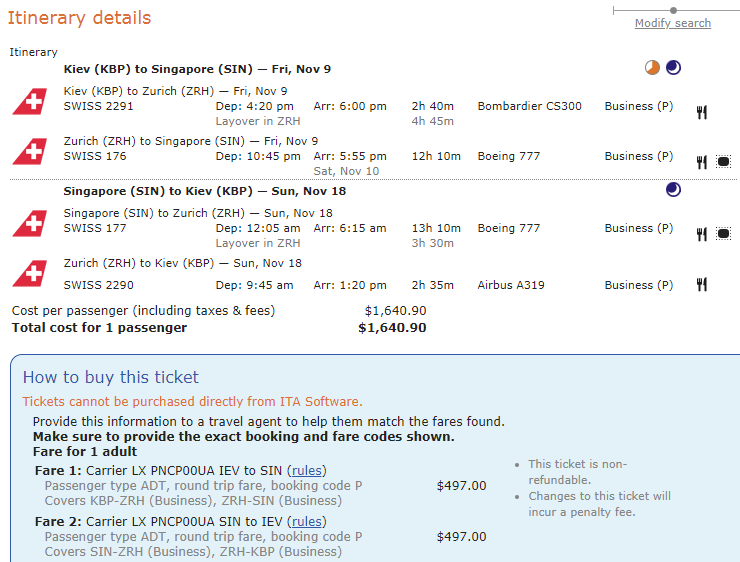Click the orange layover warning icon on outbound trip
The width and height of the screenshot is (740, 562).
(x=652, y=68)
